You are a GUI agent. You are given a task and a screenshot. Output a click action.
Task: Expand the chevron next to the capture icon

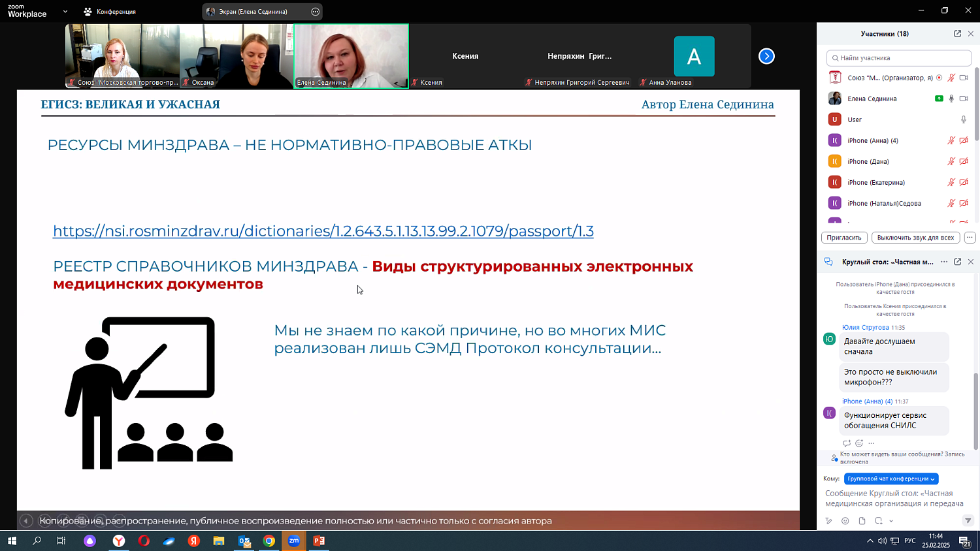(891, 521)
